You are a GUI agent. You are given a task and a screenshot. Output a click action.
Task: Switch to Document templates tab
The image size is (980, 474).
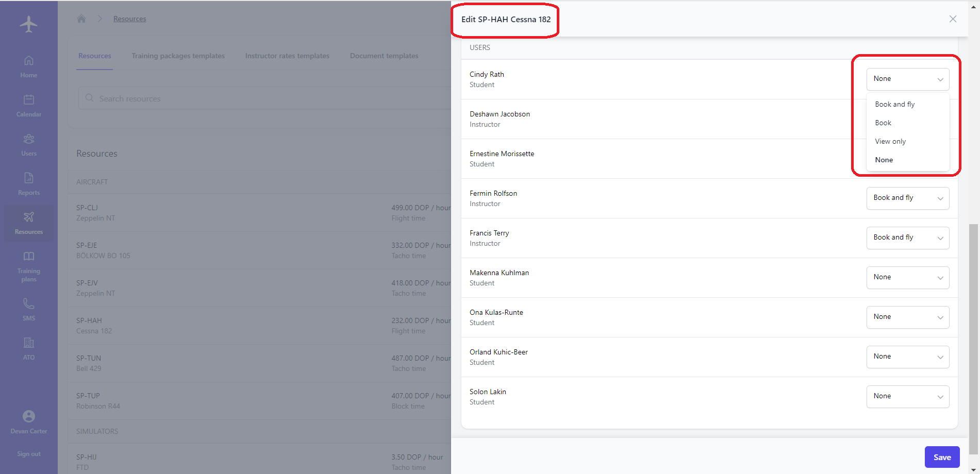(384, 56)
